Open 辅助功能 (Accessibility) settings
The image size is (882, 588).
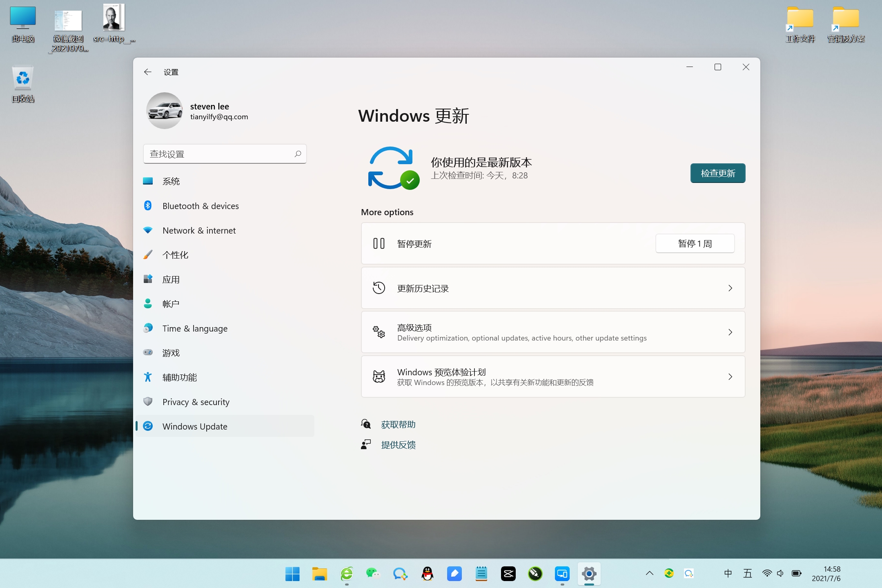[x=180, y=377]
